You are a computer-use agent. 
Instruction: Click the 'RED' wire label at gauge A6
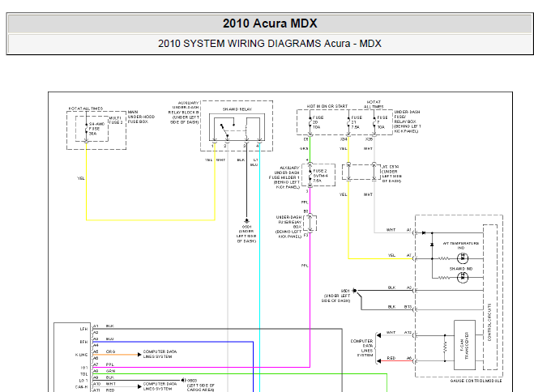click(391, 358)
